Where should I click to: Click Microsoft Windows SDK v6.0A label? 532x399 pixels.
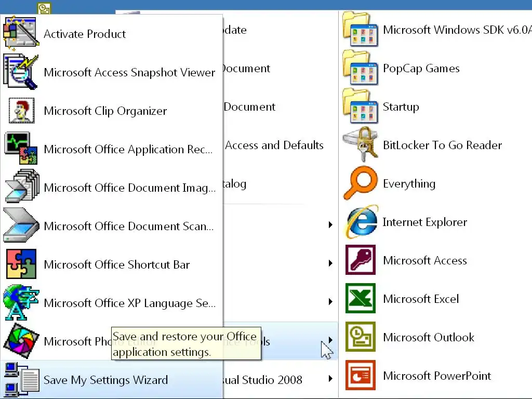[x=457, y=30]
